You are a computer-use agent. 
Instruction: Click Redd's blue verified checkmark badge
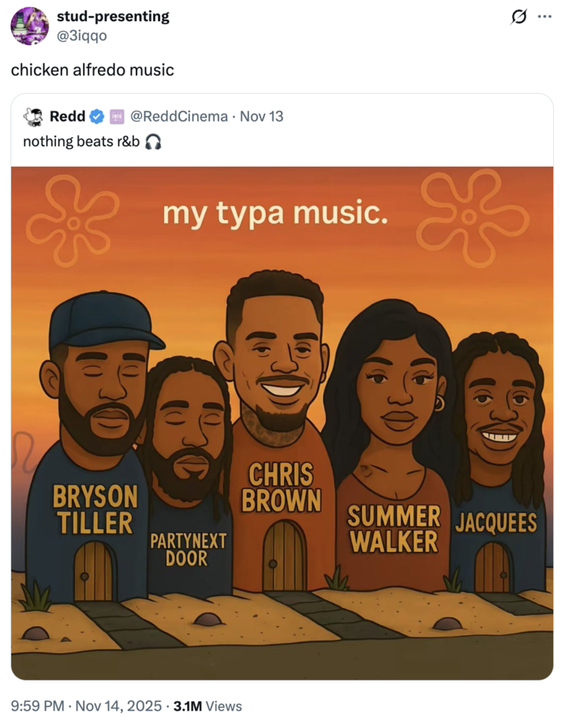click(95, 116)
